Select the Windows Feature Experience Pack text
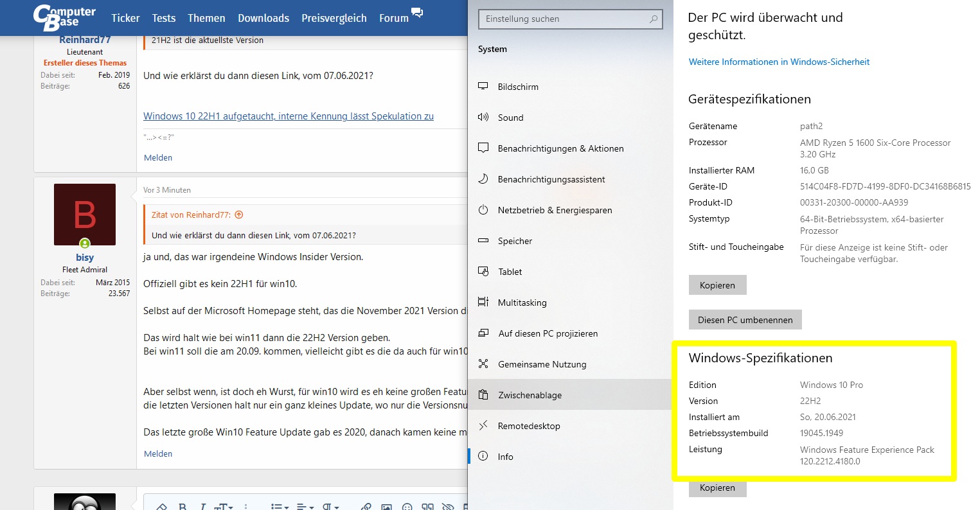This screenshot has width=980, height=510. [x=867, y=455]
